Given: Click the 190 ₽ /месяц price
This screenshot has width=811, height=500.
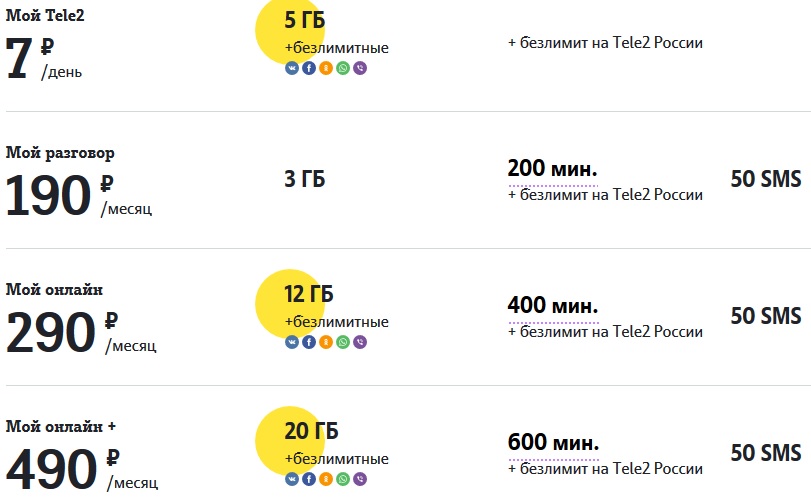Looking at the screenshot, I should point(79,195).
